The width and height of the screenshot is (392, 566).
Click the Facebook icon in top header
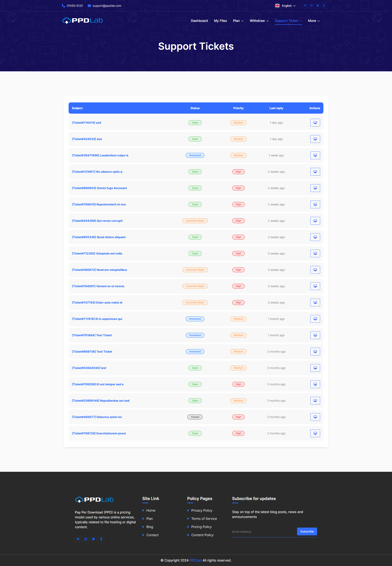coord(324,6)
